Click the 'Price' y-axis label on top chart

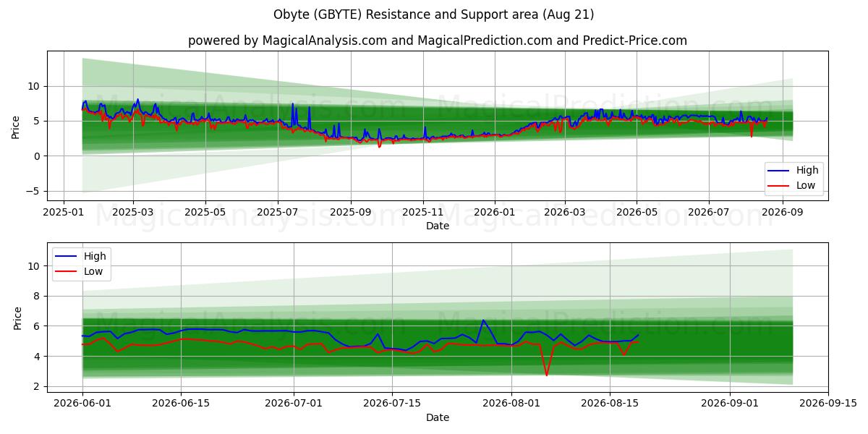click(x=16, y=126)
